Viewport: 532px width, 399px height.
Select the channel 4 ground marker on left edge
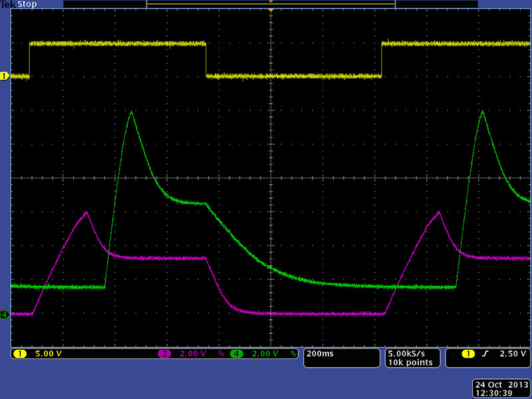[x=4, y=314]
